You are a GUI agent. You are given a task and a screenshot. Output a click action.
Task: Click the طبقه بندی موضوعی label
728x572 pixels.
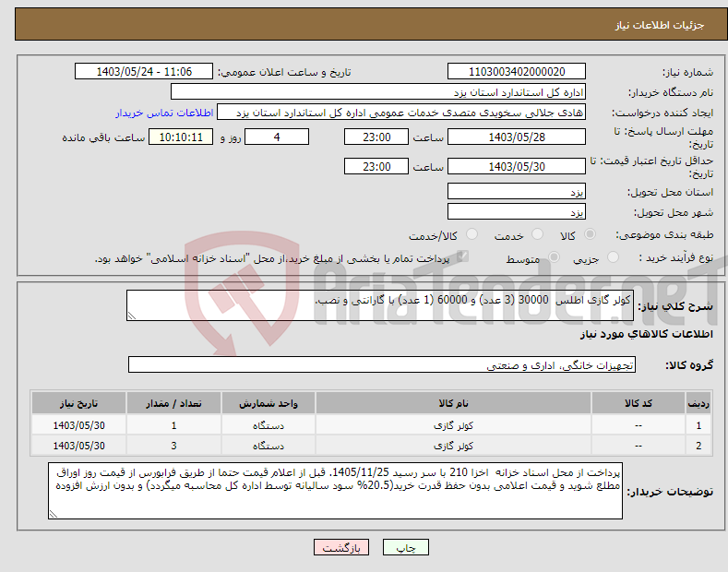tap(664, 235)
